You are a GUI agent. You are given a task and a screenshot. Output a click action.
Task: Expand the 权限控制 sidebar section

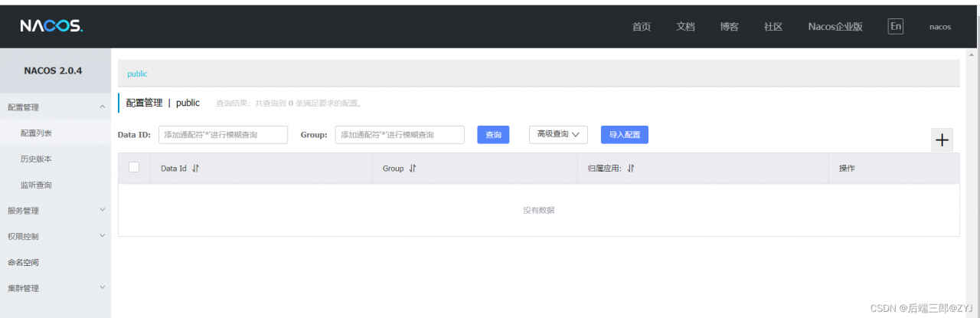pos(55,236)
